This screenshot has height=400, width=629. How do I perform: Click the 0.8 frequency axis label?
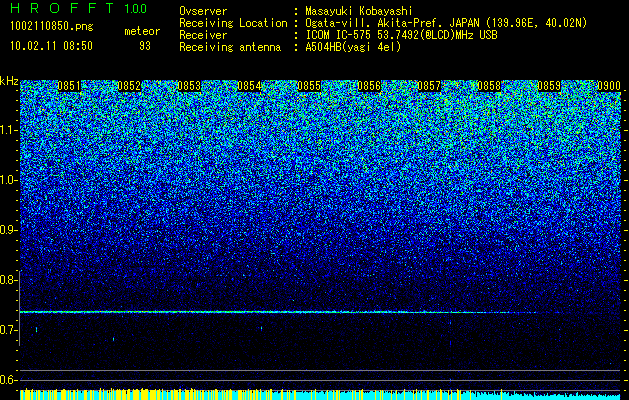point(9,280)
